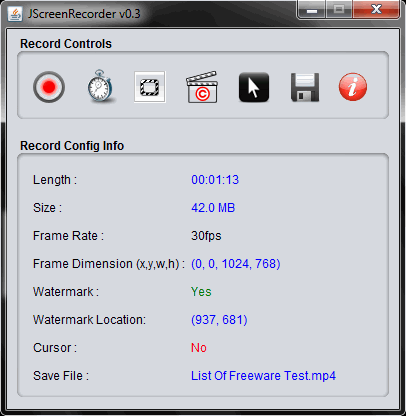Image resolution: width=406 pixels, height=416 pixels.
Task: Select the capture frame region tool
Action: pos(150,87)
